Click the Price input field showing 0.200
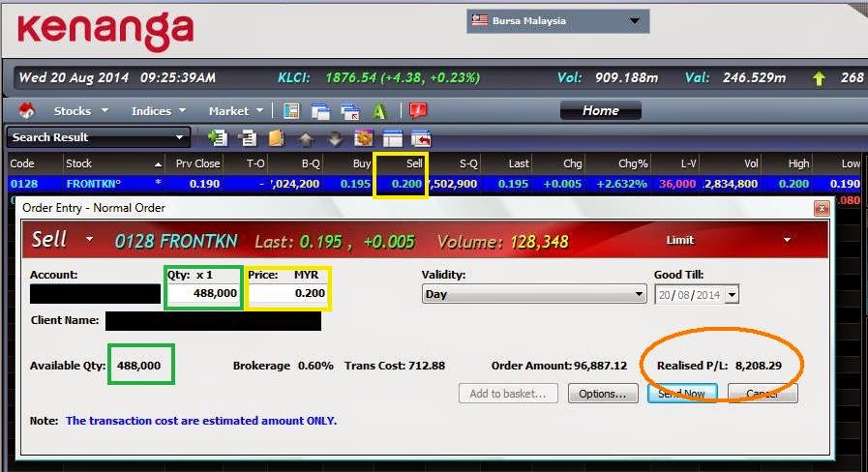This screenshot has height=472, width=868. pos(287,293)
